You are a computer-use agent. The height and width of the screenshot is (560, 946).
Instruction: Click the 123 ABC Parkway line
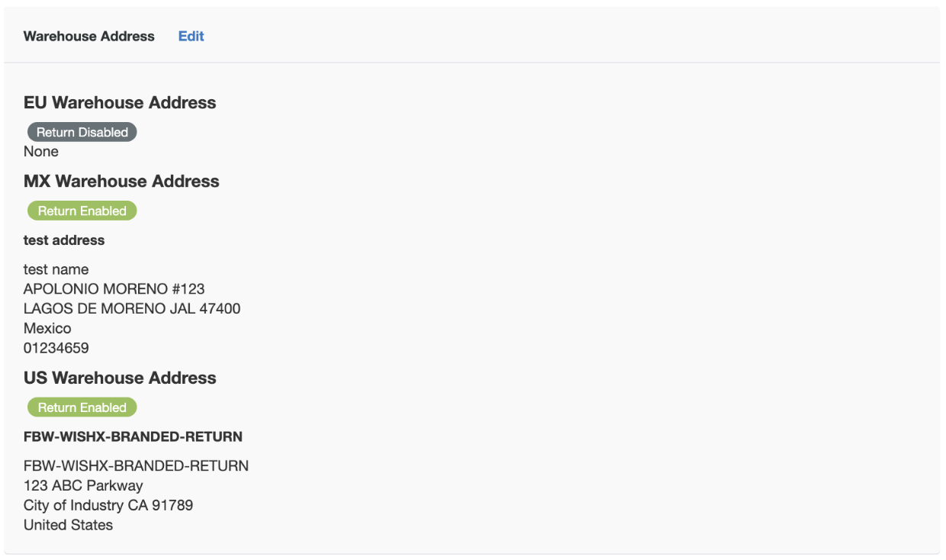(x=83, y=486)
